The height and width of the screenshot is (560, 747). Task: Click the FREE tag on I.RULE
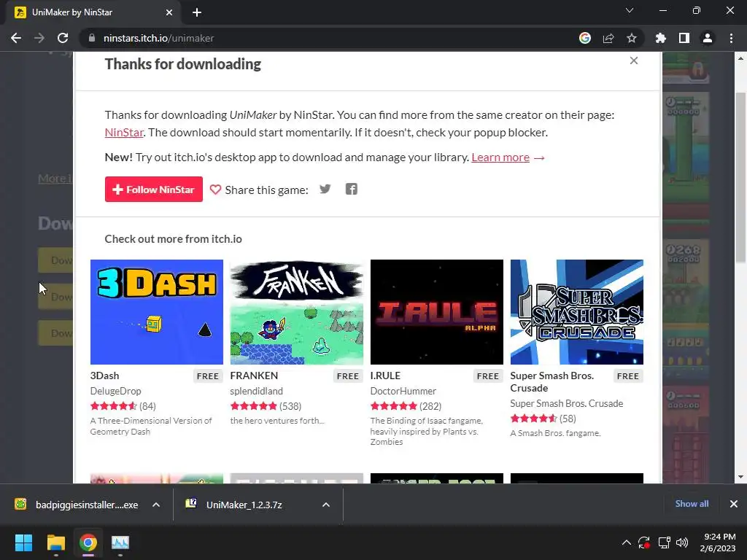pos(488,376)
